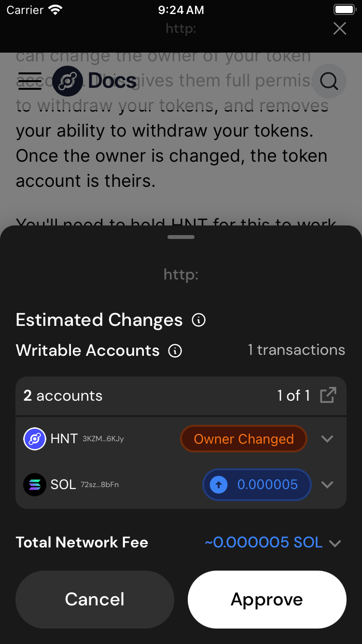This screenshot has height=644, width=362.
Task: Tap the '2 accounts' header
Action: [x=63, y=396]
